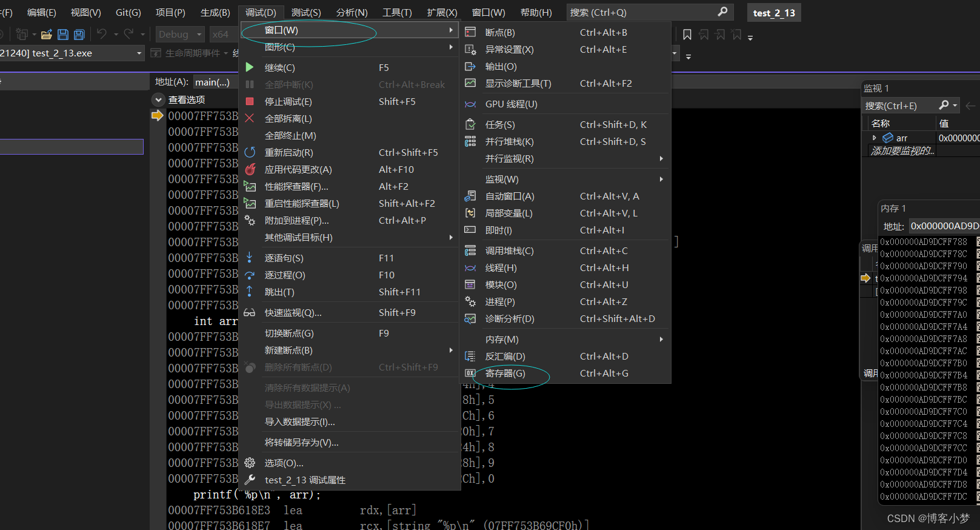The image size is (980, 530).
Task: Click the 监视 1 panel title tab
Action: point(876,88)
